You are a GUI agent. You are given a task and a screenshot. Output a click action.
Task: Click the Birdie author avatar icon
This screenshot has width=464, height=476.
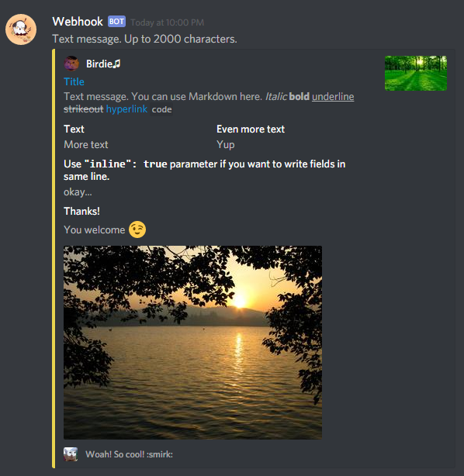coord(71,64)
